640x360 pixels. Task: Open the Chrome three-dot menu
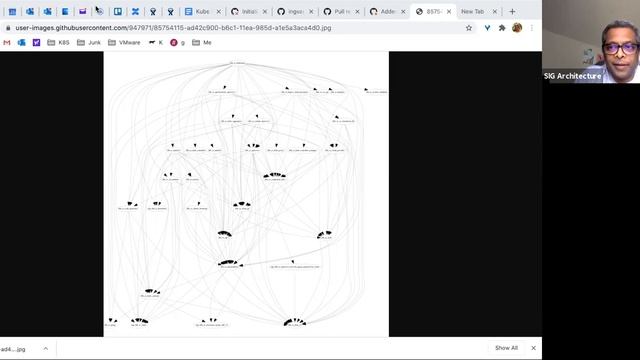pos(531,28)
